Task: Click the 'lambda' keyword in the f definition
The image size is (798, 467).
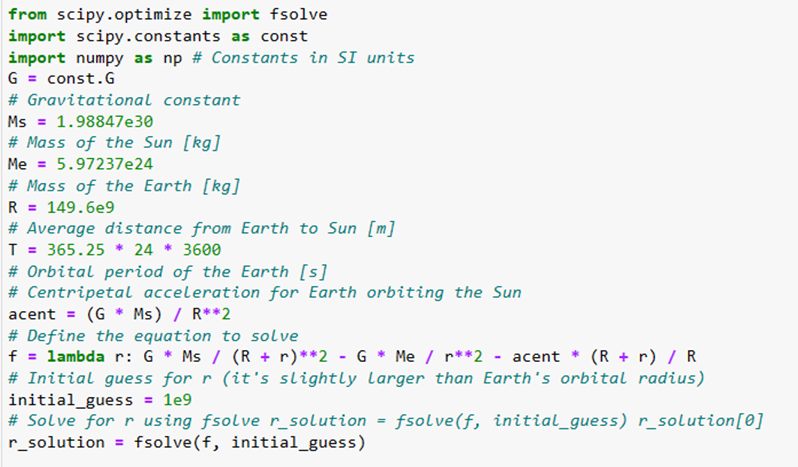Action: tap(70, 356)
